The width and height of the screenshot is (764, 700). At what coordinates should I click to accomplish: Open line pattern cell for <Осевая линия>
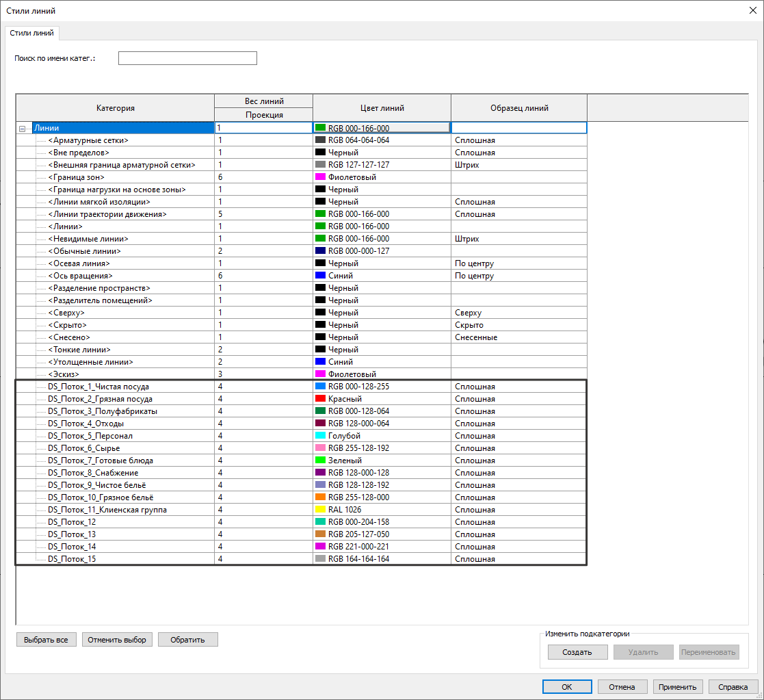pos(518,263)
